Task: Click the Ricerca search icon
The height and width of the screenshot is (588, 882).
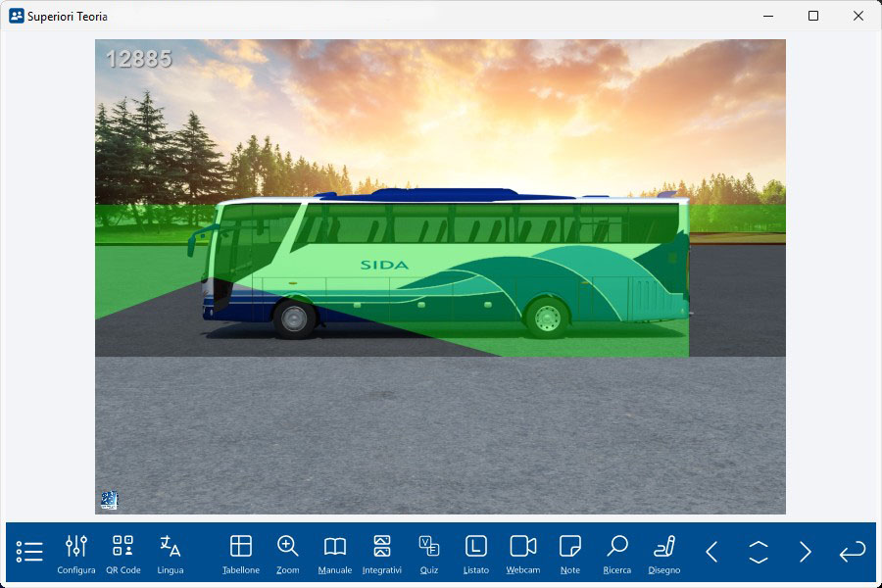Action: click(617, 554)
